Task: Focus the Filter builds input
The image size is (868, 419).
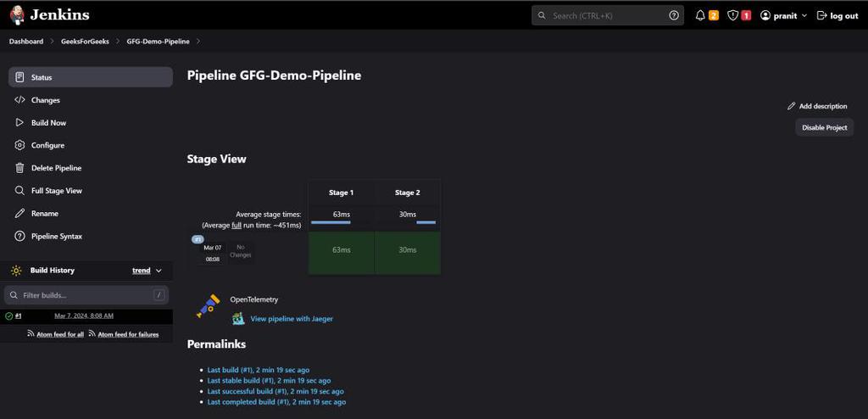Action: 86,295
